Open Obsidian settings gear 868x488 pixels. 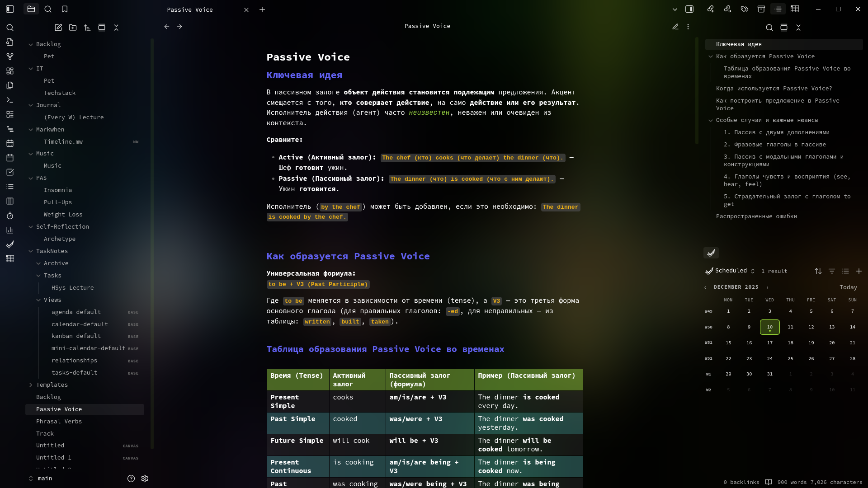pyautogui.click(x=145, y=479)
